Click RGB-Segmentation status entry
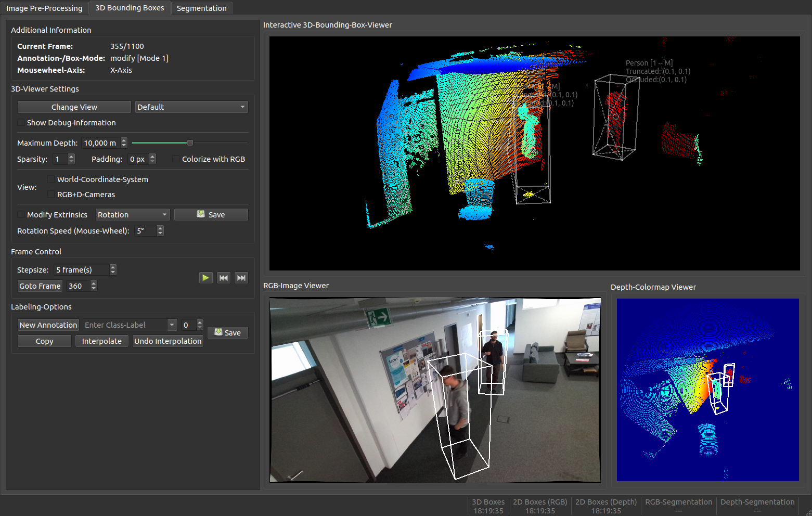 [x=678, y=506]
